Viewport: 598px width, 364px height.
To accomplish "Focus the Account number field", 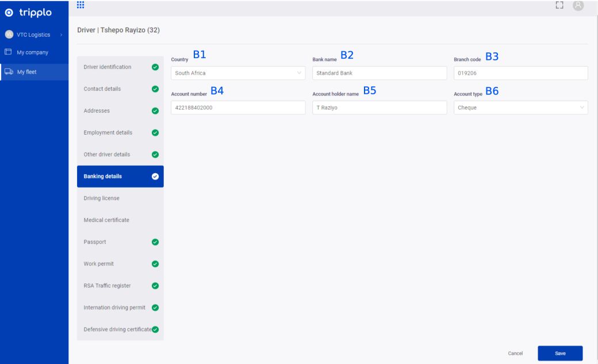I will 238,108.
